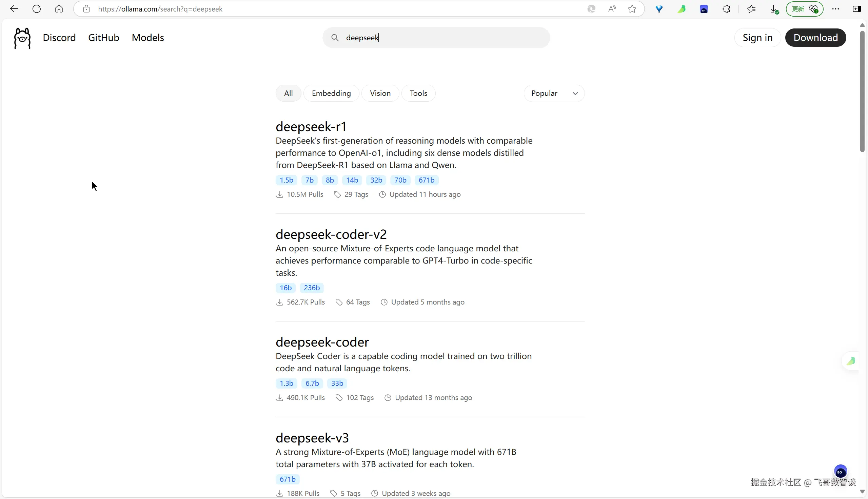Open the favorites list

click(x=751, y=9)
